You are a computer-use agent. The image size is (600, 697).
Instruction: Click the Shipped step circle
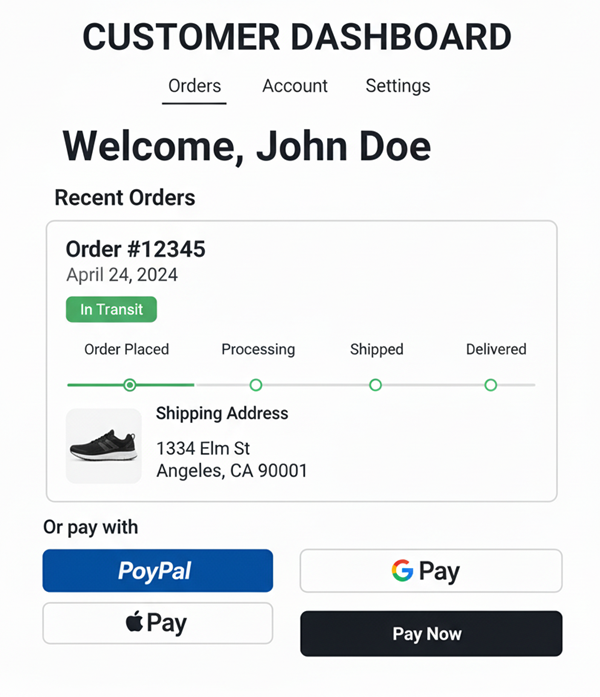[376, 385]
